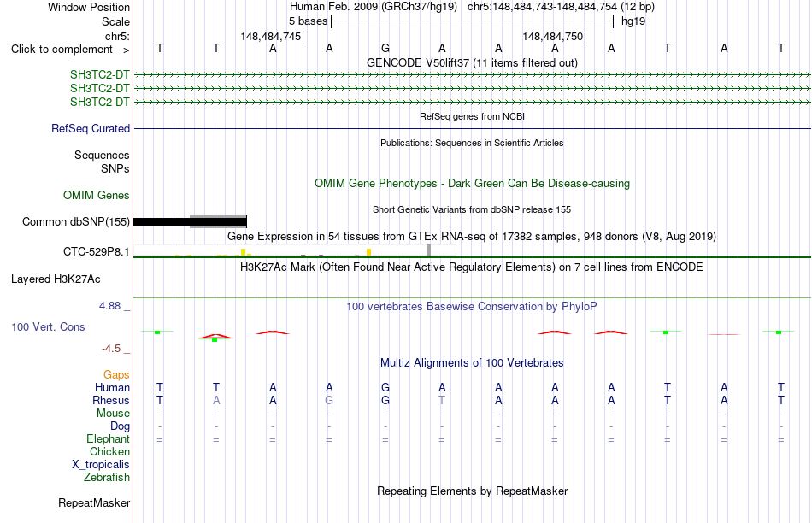This screenshot has width=812, height=523.
Task: Click the Dog species label
Action: 120,426
